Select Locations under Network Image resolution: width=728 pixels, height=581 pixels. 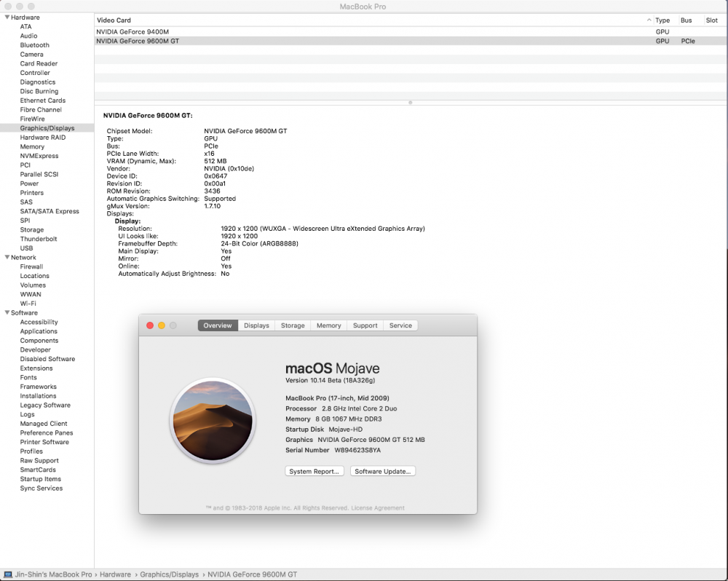pyautogui.click(x=35, y=276)
